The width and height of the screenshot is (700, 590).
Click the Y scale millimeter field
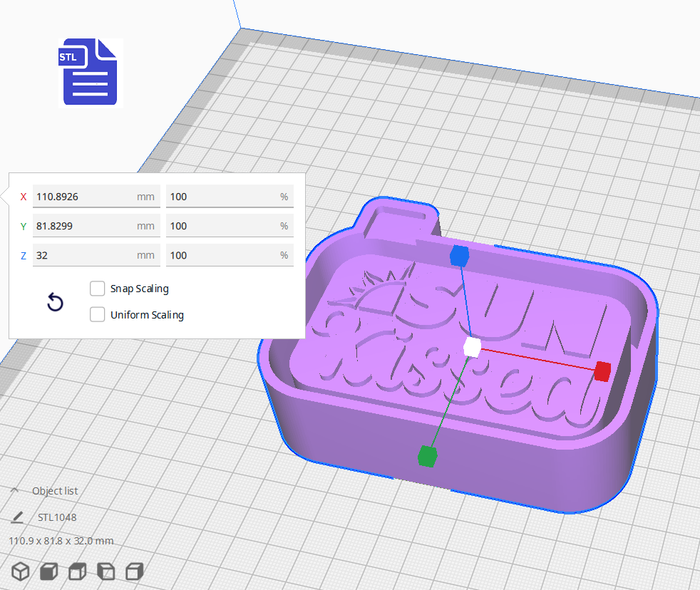coord(96,225)
